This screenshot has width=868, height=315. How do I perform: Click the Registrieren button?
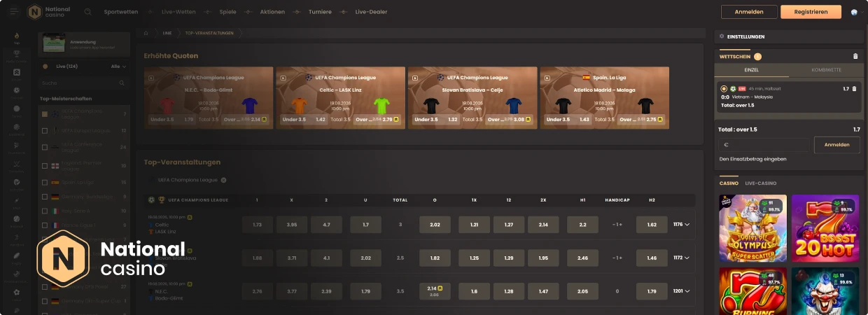(811, 12)
